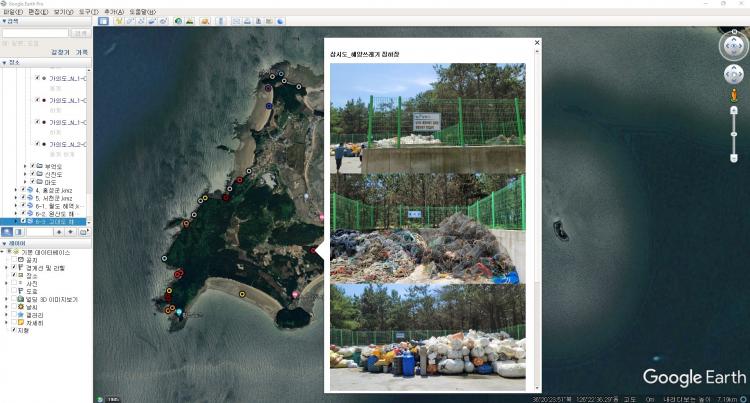The height and width of the screenshot is (403, 750).
Task: Disable the 경계선 및 라벨 layer checkbox
Action: (14, 268)
